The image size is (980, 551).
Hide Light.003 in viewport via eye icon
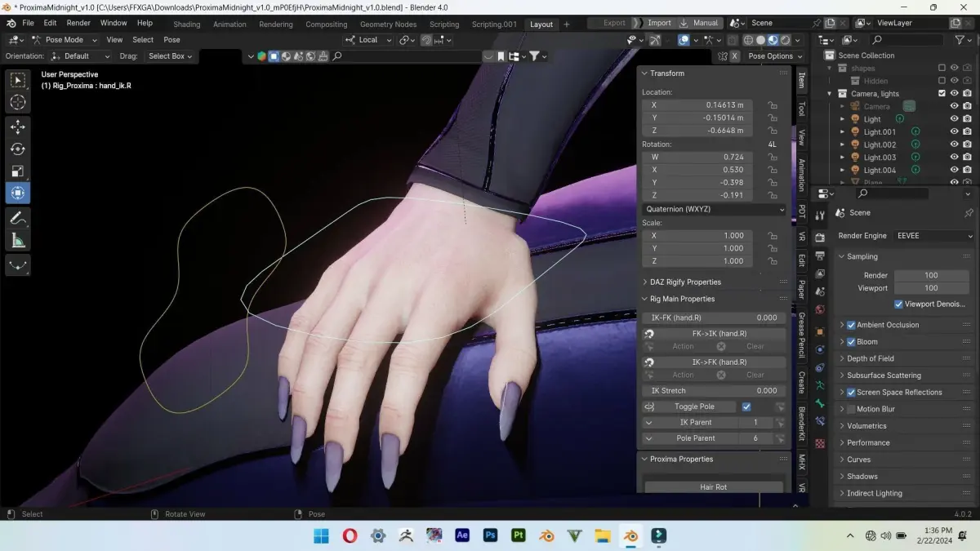point(954,158)
